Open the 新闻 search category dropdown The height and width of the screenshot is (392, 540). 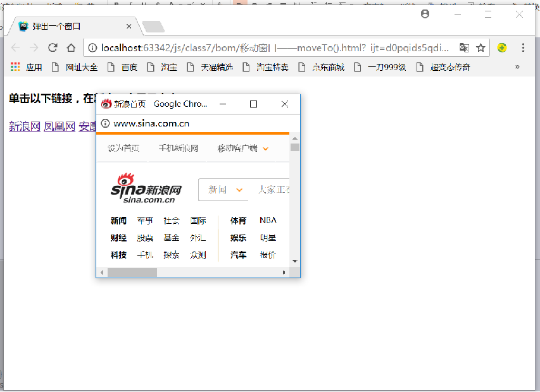tap(225, 190)
